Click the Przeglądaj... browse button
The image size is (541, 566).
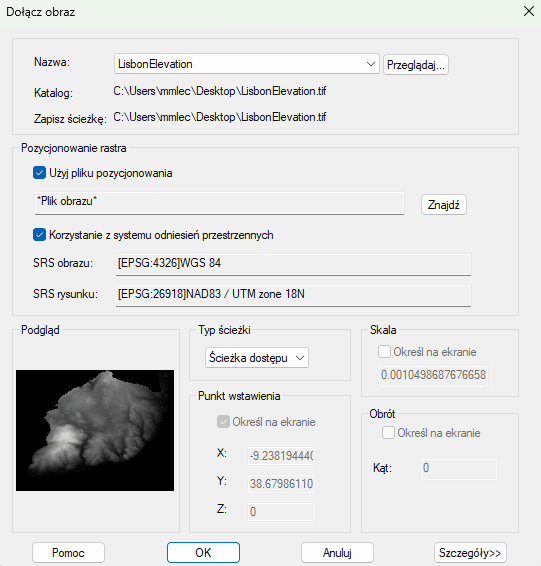coord(415,65)
